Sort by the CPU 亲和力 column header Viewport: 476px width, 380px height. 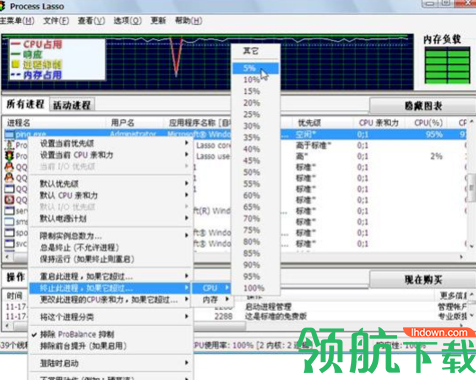point(379,123)
